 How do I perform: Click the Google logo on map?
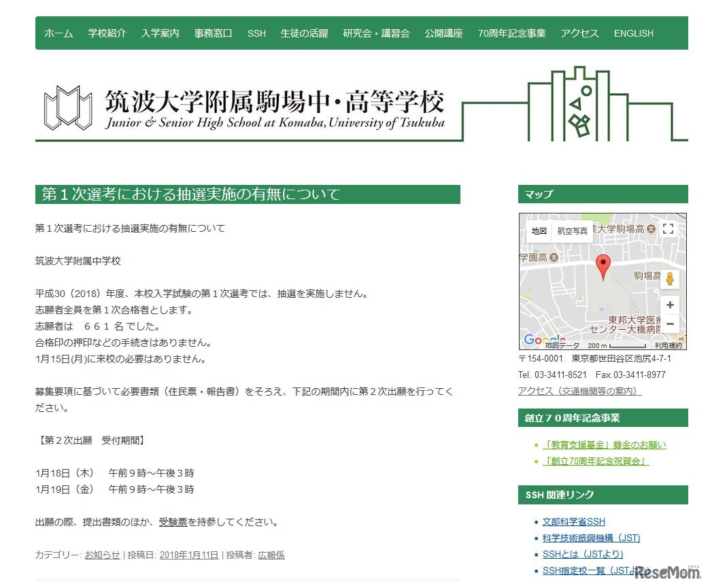(544, 339)
